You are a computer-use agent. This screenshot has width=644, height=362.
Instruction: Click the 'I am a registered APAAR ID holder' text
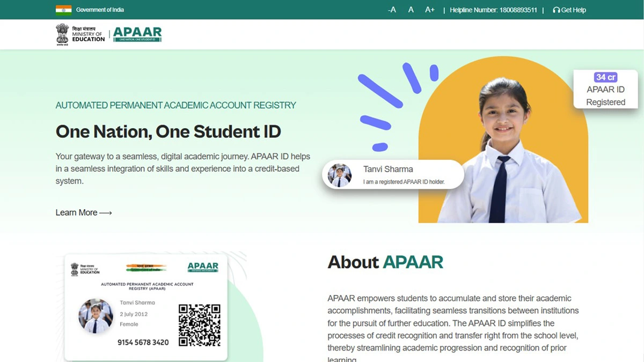tap(404, 182)
